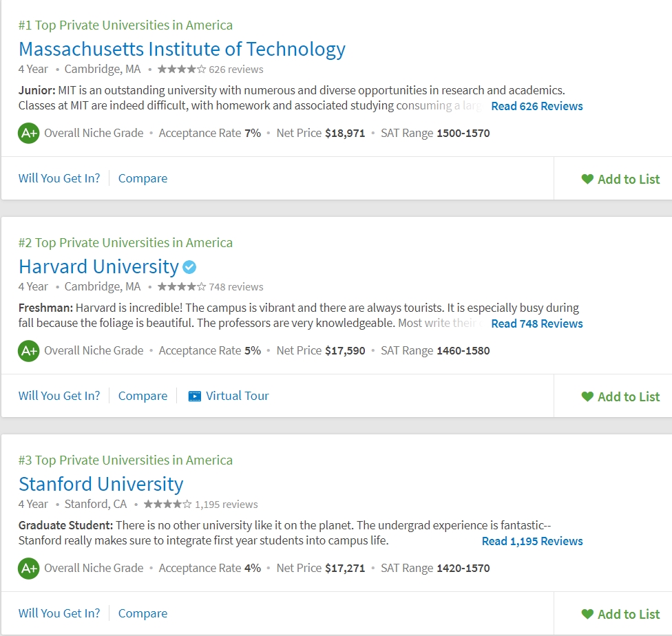The image size is (672, 636).
Task: Click the A+ grade badge for Harvard
Action: [x=29, y=350]
